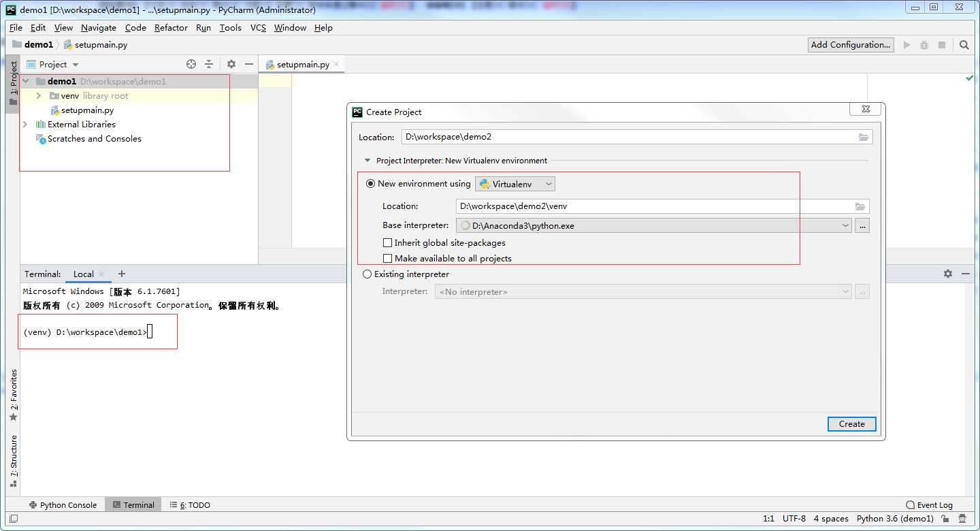Open the 2: Favorites side tool window
Screen dimensions: 980x531
(x=13, y=395)
